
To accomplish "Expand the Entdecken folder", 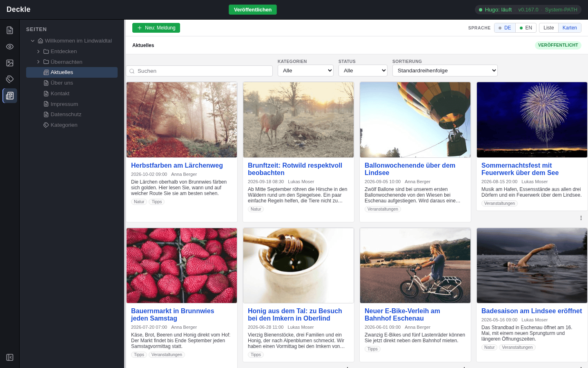I will [38, 52].
